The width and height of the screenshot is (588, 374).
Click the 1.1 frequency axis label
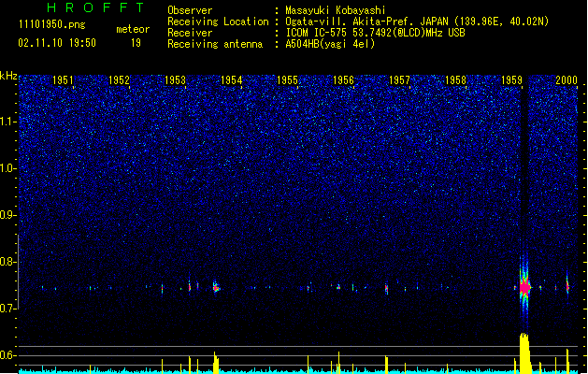[8, 122]
